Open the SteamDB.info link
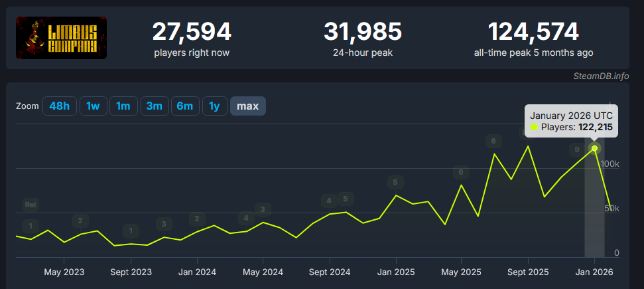The width and height of the screenshot is (644, 289). (x=602, y=76)
